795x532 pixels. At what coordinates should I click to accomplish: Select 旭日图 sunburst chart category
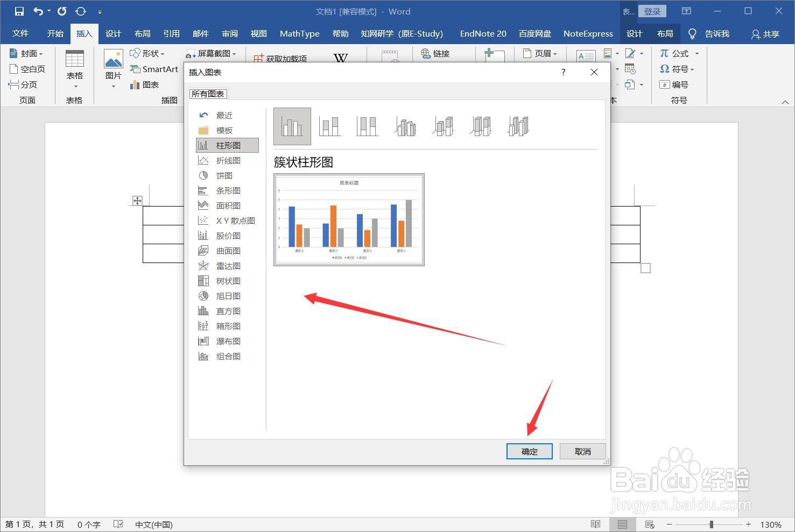point(227,296)
